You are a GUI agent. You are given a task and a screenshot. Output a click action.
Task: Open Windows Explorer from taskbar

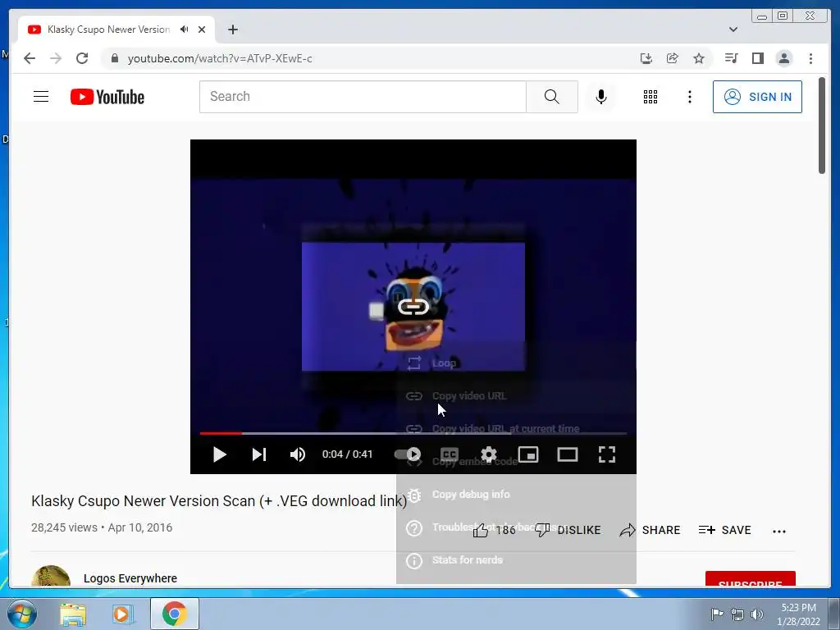pos(73,614)
